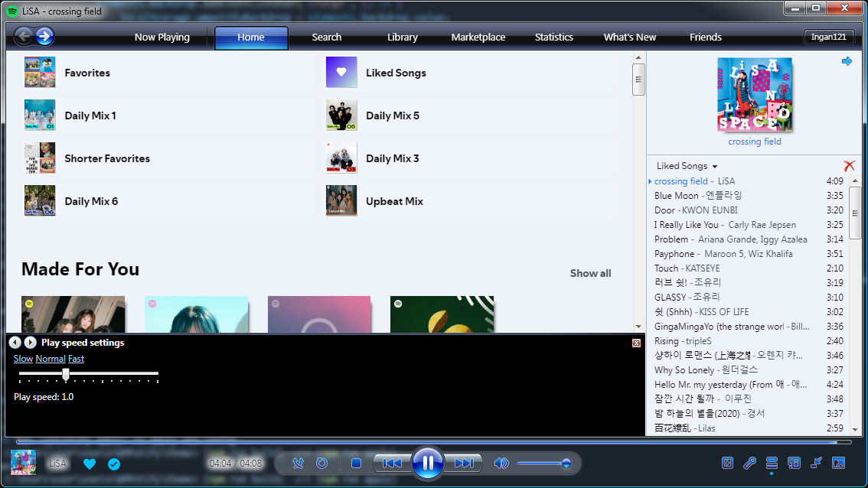Image resolution: width=868 pixels, height=488 pixels.
Task: Click the Ingan121 profile button
Action: 829,37
